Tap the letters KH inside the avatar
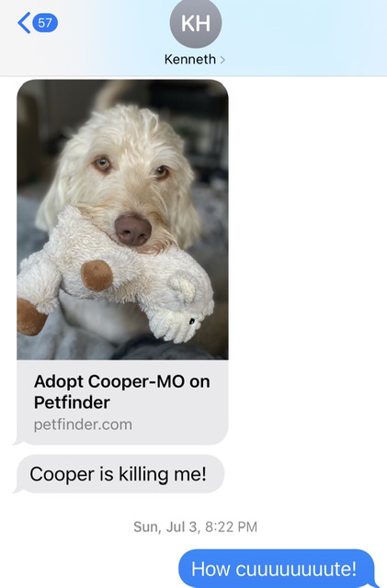 [196, 23]
